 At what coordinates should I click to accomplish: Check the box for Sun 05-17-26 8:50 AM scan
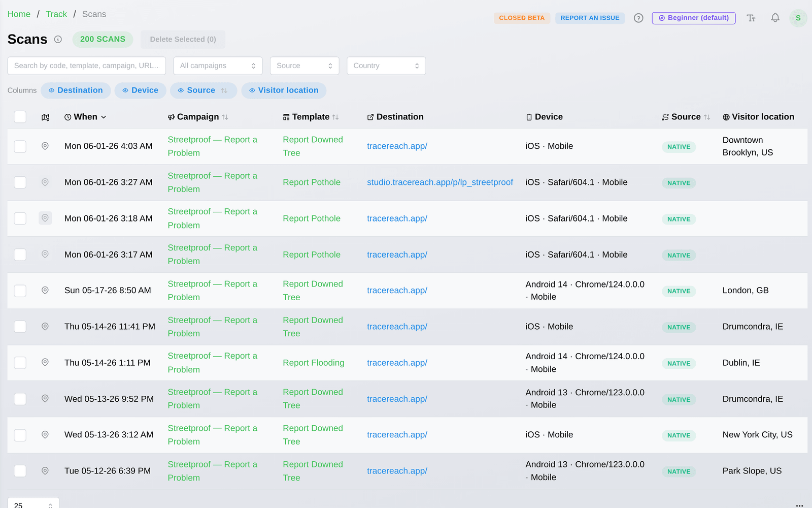coord(20,291)
